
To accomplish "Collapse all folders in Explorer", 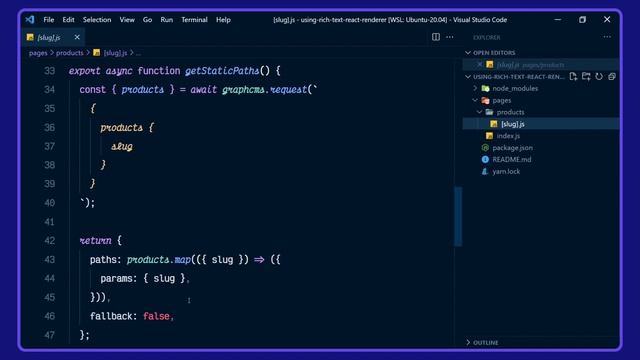I will tap(612, 76).
